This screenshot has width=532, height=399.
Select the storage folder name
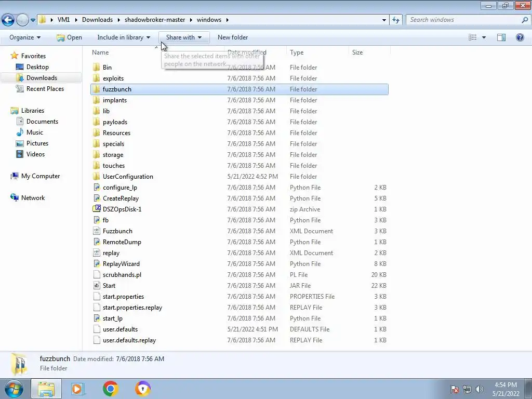tap(113, 155)
